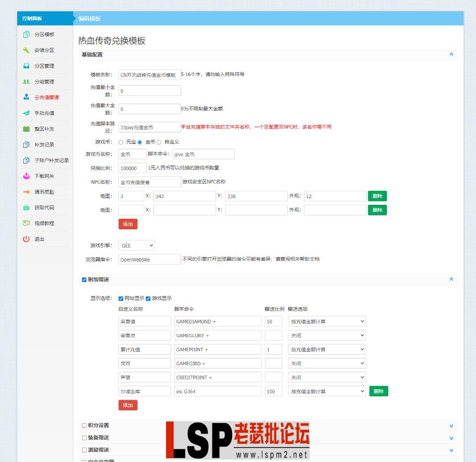The height and width of the screenshot is (462, 476).
Task: Open 视频教程 using the video camera icon
Action: click(x=26, y=223)
